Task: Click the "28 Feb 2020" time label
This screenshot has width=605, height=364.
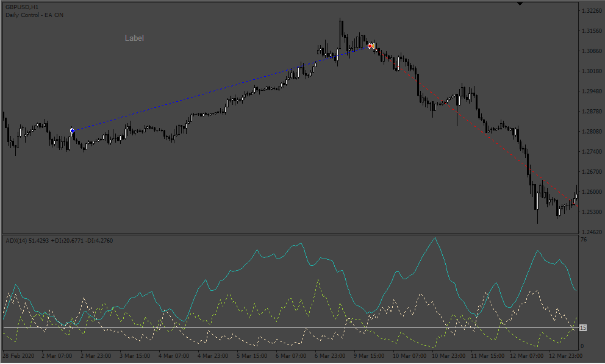Action: (x=18, y=356)
